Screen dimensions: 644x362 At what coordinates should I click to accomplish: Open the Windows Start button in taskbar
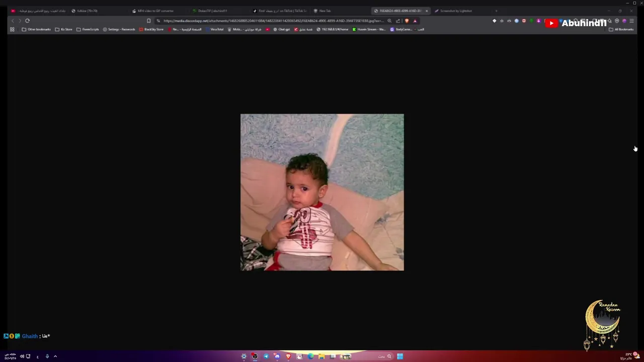[x=400, y=356]
